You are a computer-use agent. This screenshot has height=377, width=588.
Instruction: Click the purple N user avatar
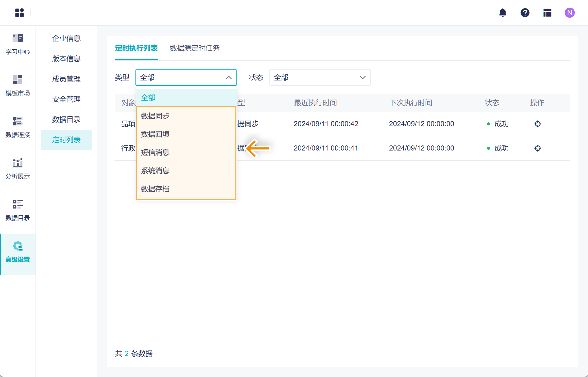pyautogui.click(x=569, y=13)
